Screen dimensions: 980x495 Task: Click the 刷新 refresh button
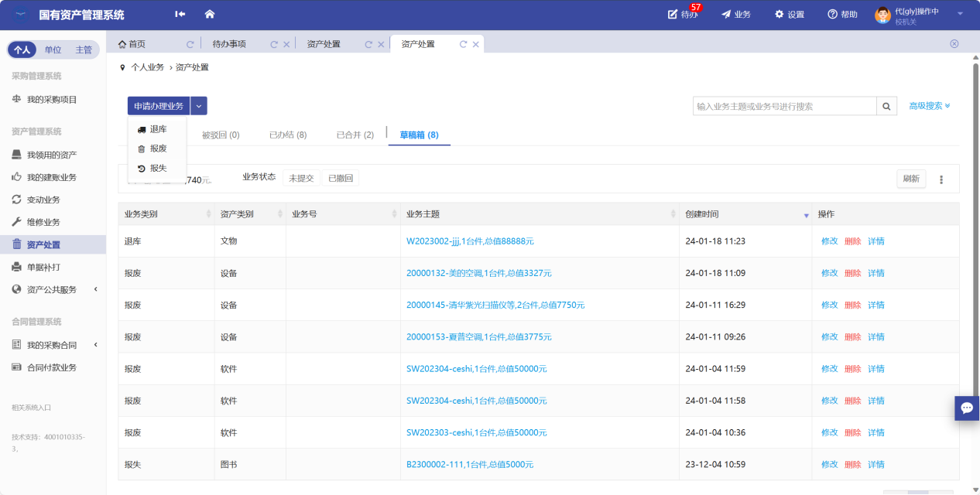[x=911, y=179]
